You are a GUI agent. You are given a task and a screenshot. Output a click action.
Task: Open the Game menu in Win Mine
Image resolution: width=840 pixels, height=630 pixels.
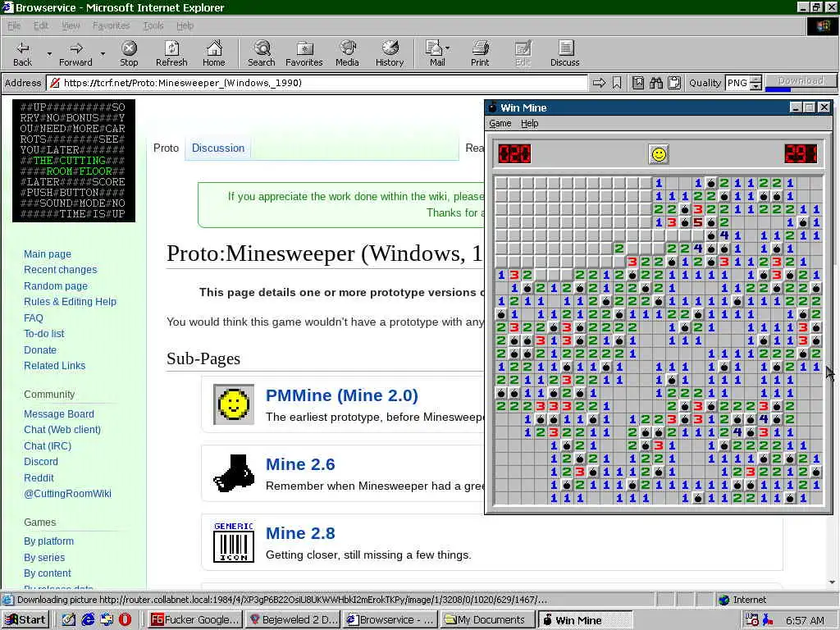[500, 123]
